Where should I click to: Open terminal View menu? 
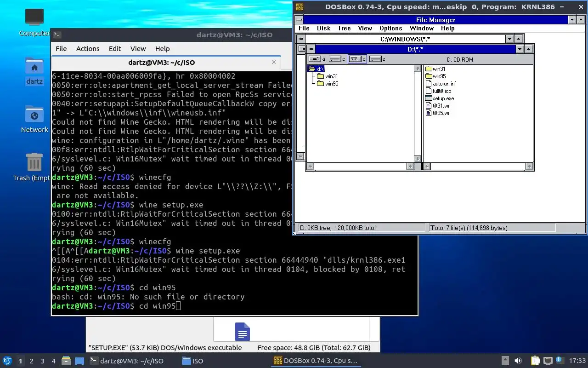coord(138,49)
